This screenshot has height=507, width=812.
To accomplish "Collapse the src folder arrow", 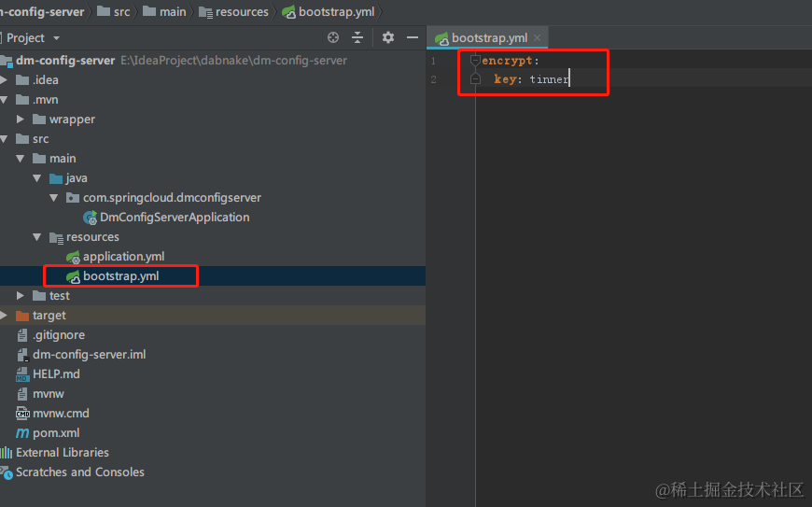I will coord(4,139).
